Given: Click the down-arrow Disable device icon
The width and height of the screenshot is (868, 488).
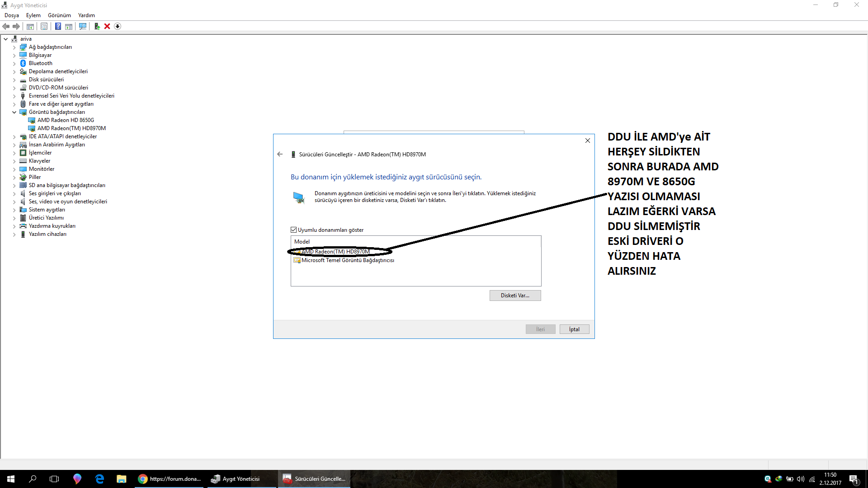Looking at the screenshot, I should coord(118,26).
